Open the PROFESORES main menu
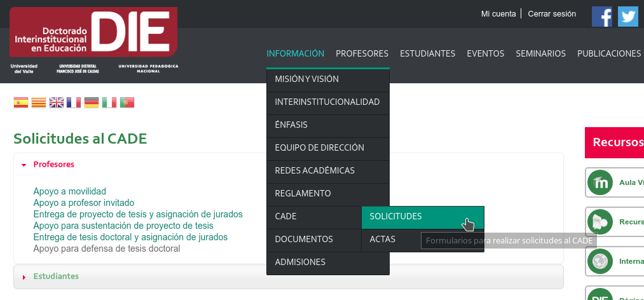644x300 pixels. coord(362,53)
